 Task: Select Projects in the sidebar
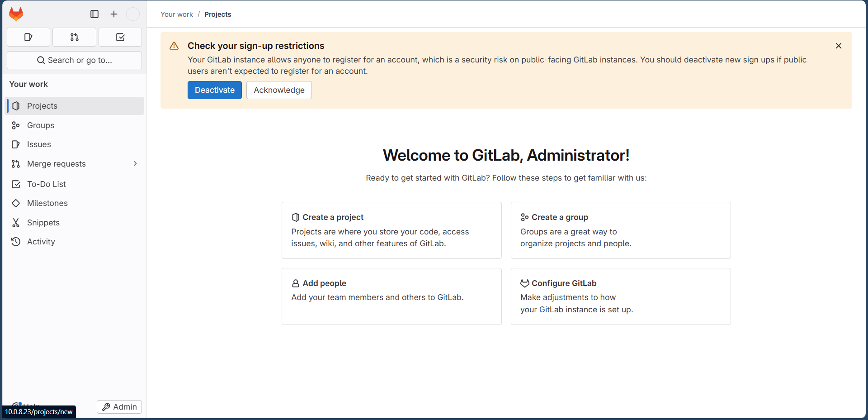tap(75, 106)
